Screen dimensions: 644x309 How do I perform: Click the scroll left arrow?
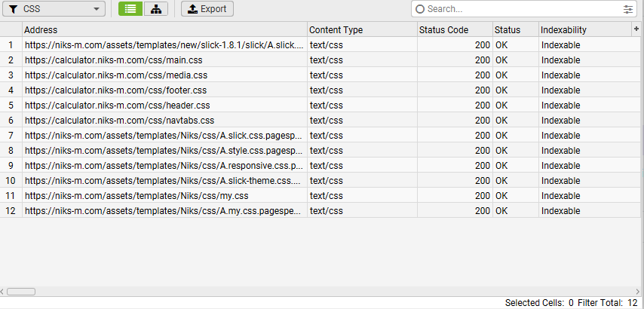click(x=3, y=291)
